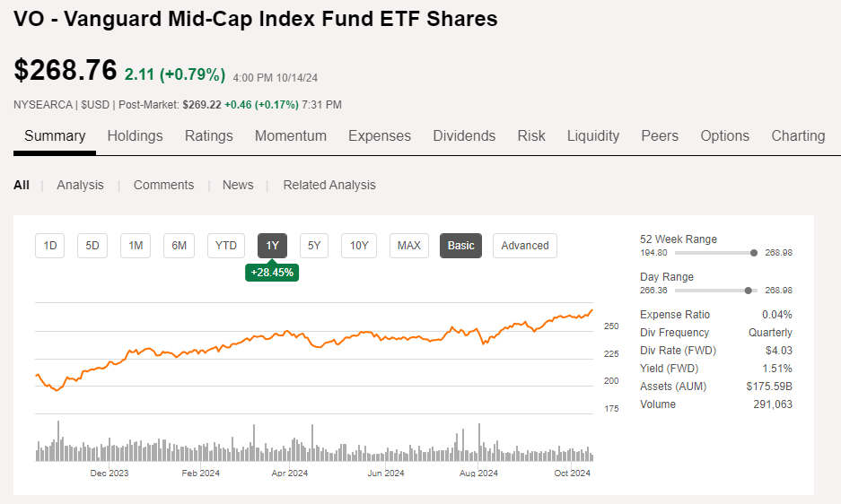Set chart range to 6M
The height and width of the screenshot is (504, 841).
180,246
